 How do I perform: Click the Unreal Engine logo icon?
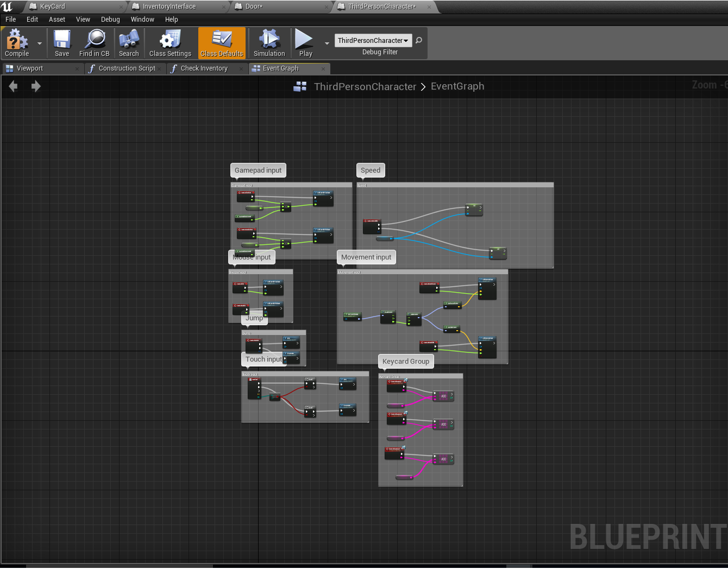click(x=8, y=7)
